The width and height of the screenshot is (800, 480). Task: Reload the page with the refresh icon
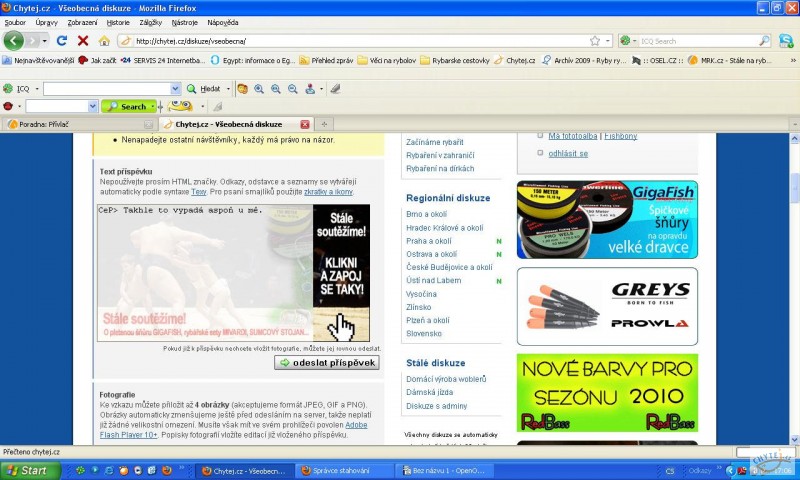tap(62, 41)
